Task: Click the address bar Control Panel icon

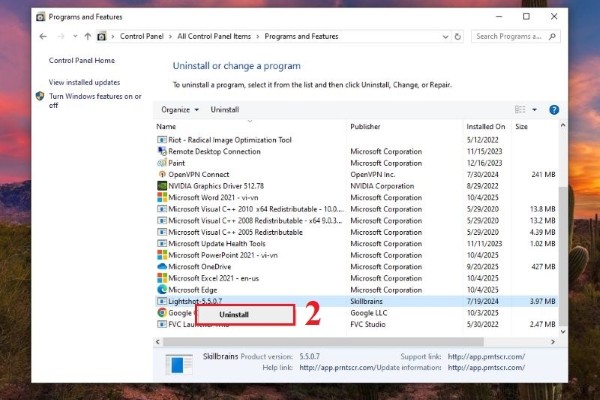Action: click(101, 36)
